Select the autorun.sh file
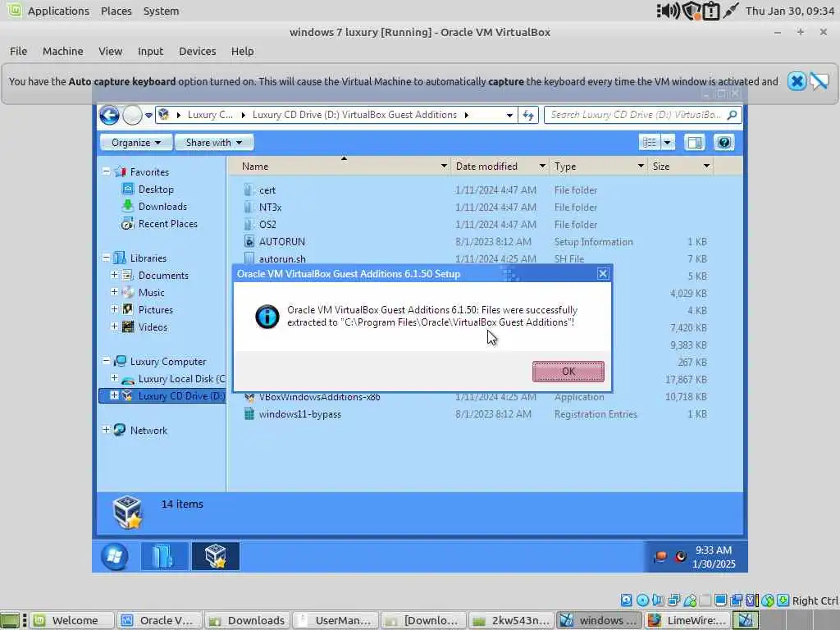Screen dimensions: 840x630 point(282,258)
